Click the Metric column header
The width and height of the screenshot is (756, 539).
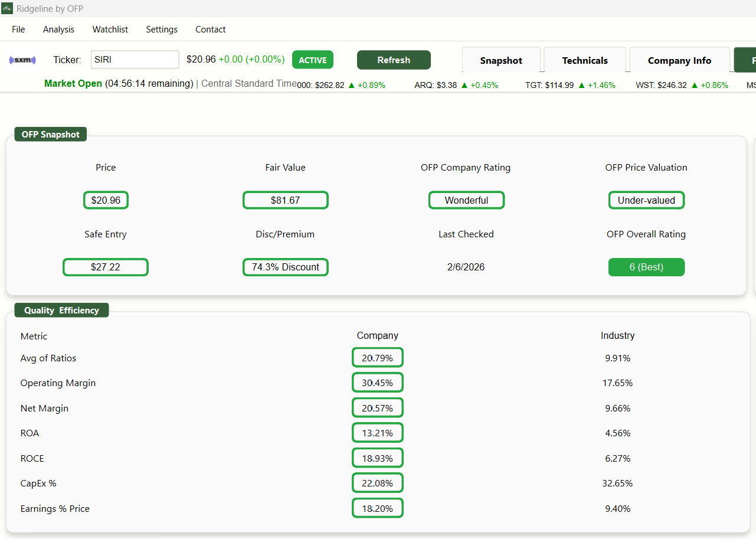point(34,336)
